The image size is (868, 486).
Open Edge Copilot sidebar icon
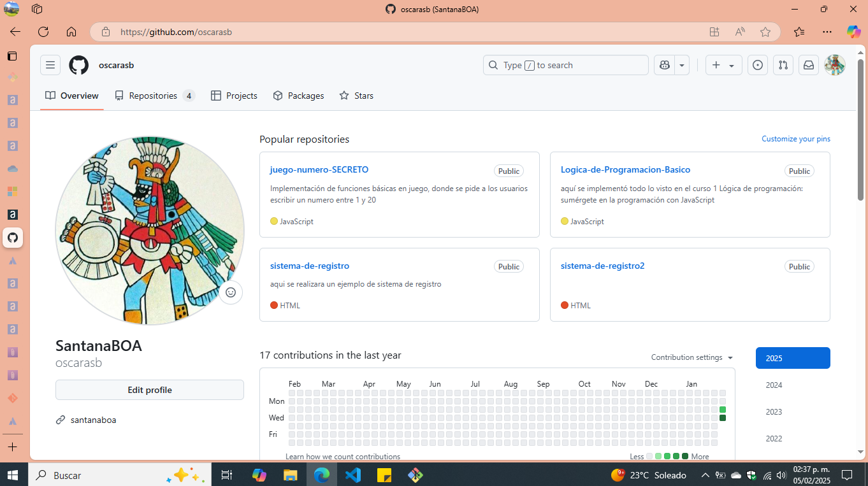click(854, 32)
